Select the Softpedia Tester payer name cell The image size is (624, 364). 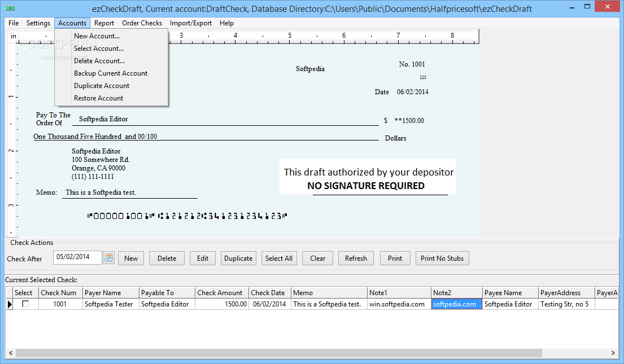[111, 304]
